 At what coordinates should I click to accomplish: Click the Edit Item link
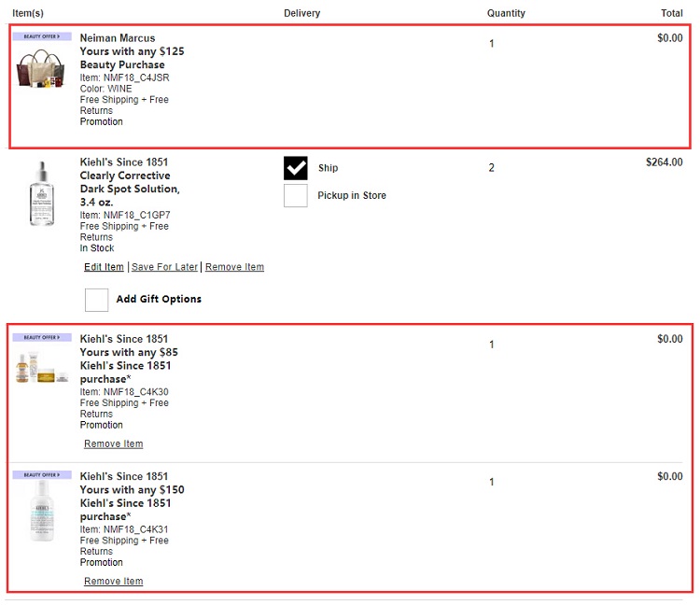[x=104, y=267]
